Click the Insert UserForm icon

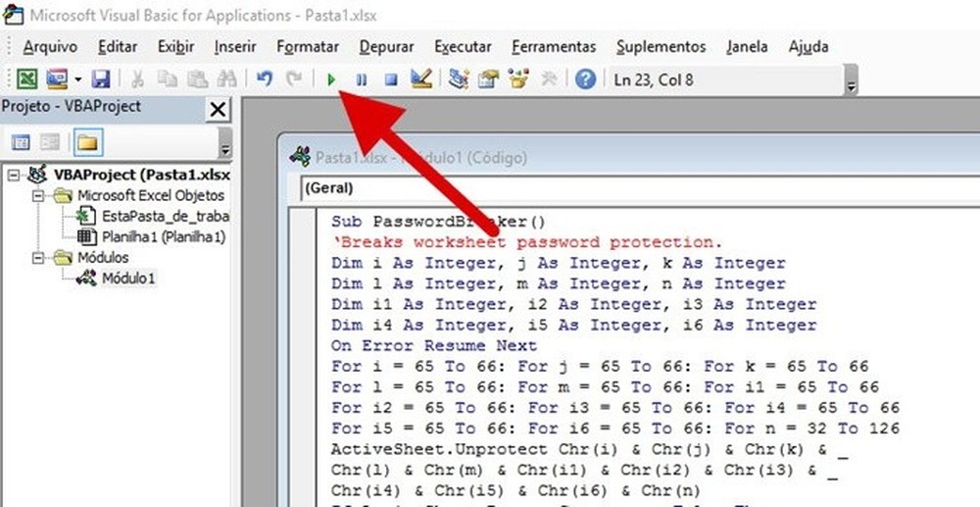click(x=56, y=79)
